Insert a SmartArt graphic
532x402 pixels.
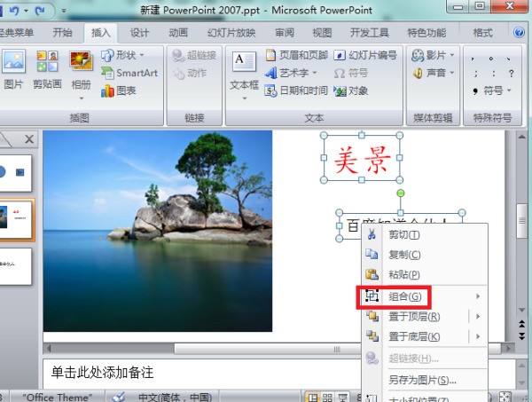(129, 73)
